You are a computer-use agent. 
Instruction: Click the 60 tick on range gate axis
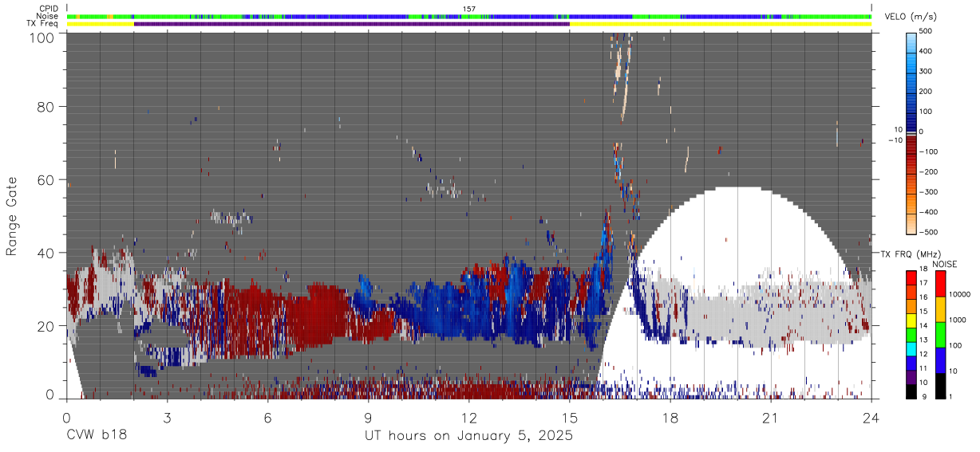47,179
